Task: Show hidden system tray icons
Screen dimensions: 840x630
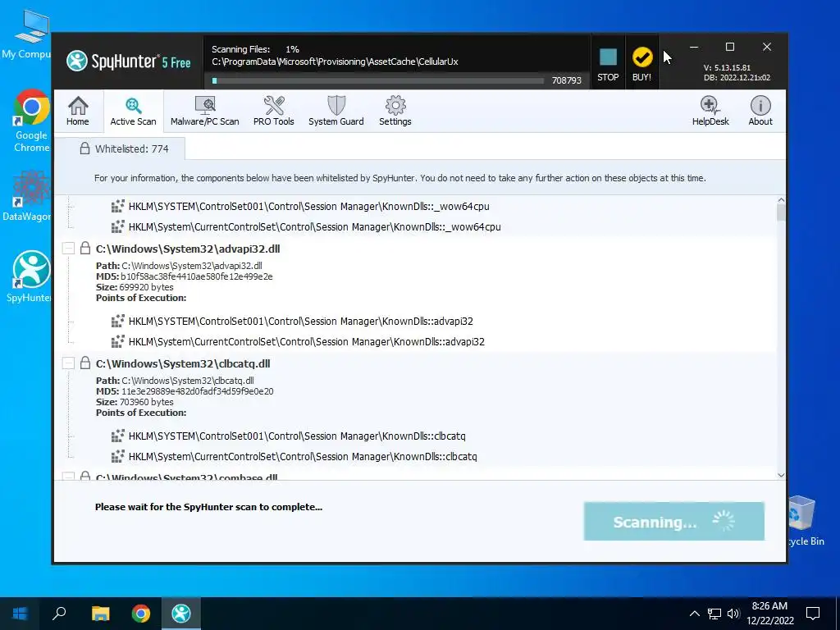Action: coord(694,614)
